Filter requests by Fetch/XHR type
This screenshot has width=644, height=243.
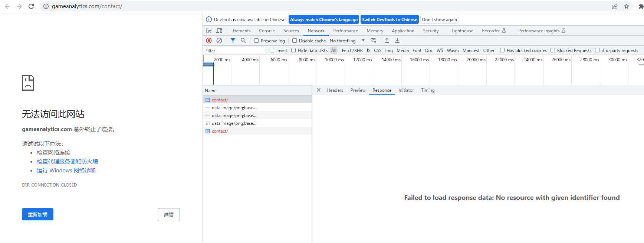[x=352, y=51]
